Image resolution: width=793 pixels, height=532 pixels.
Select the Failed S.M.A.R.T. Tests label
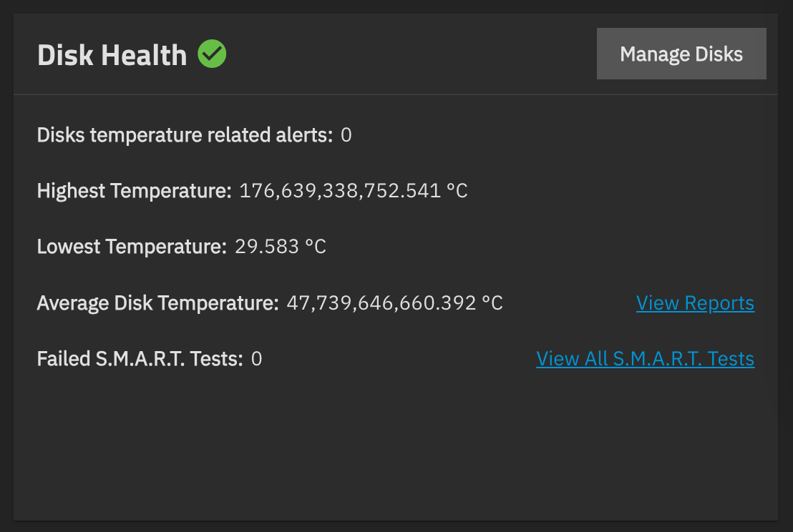(x=140, y=359)
